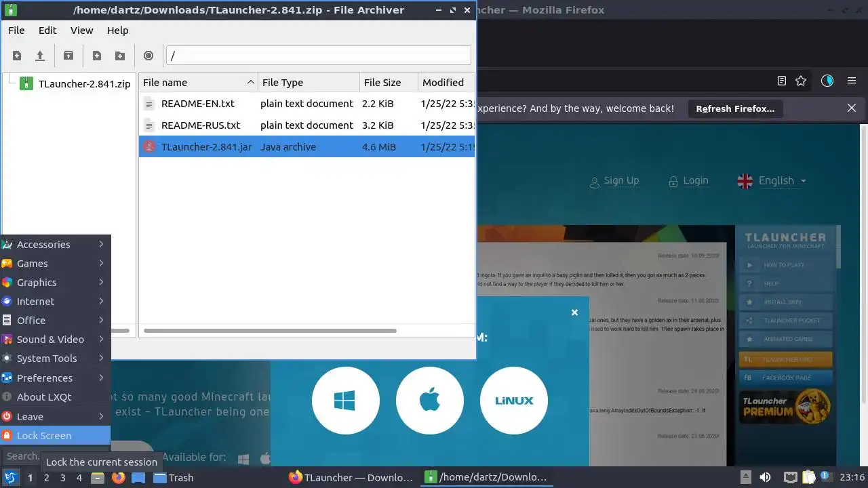Open the clipboard manager tray icon

808,477
